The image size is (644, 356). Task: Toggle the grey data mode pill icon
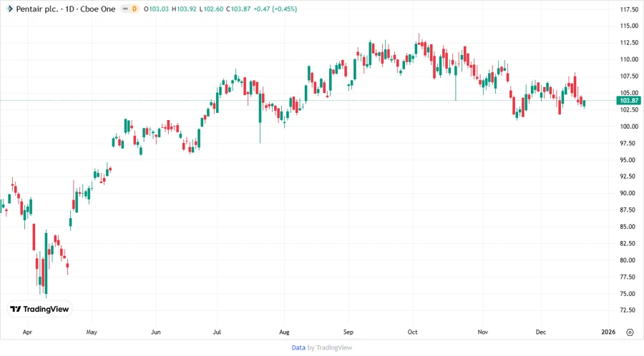coord(125,9)
